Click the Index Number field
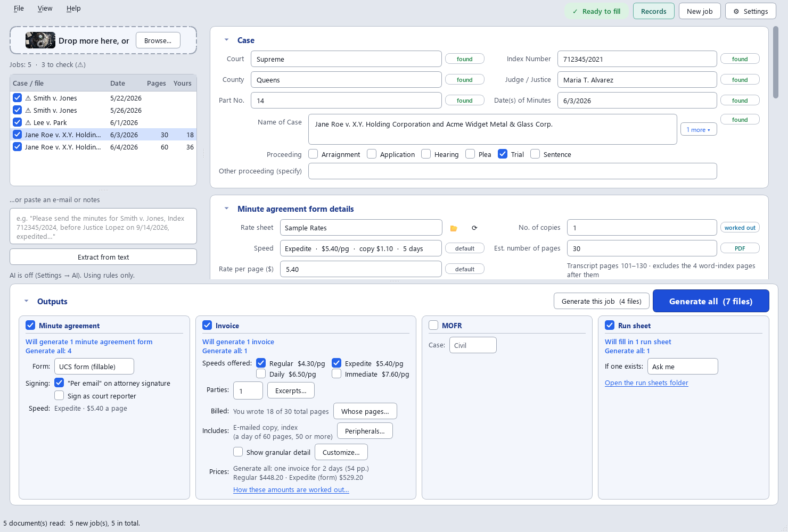This screenshot has width=788, height=532. 637,59
